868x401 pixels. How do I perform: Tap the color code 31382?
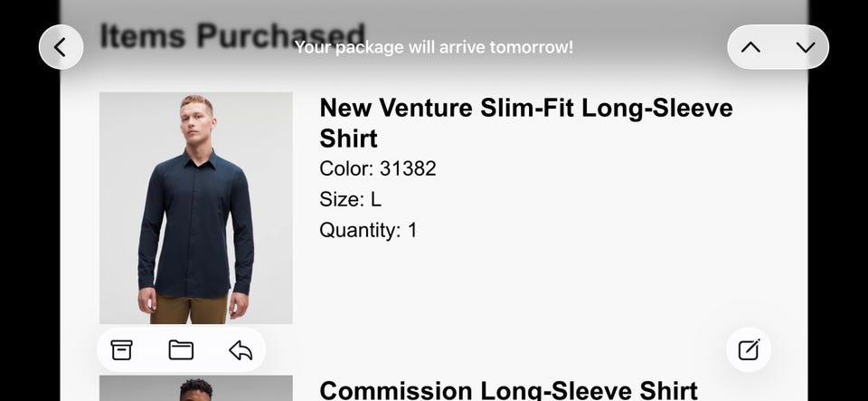[408, 168]
